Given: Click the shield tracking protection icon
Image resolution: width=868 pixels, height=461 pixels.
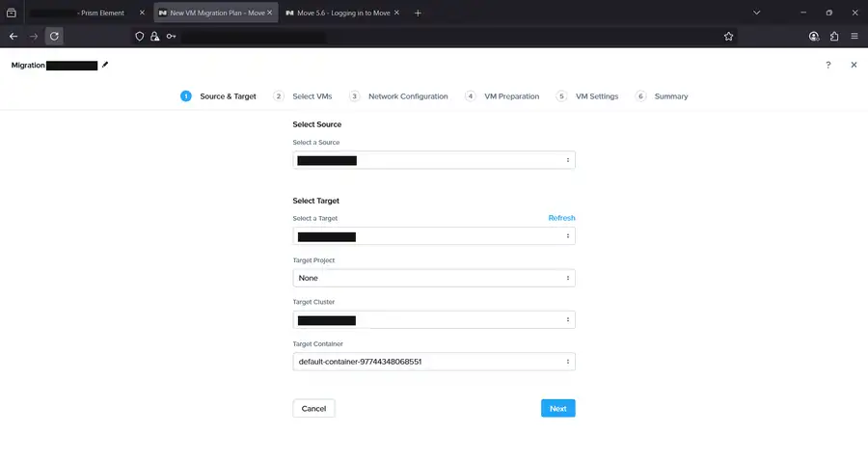Looking at the screenshot, I should coord(140,36).
